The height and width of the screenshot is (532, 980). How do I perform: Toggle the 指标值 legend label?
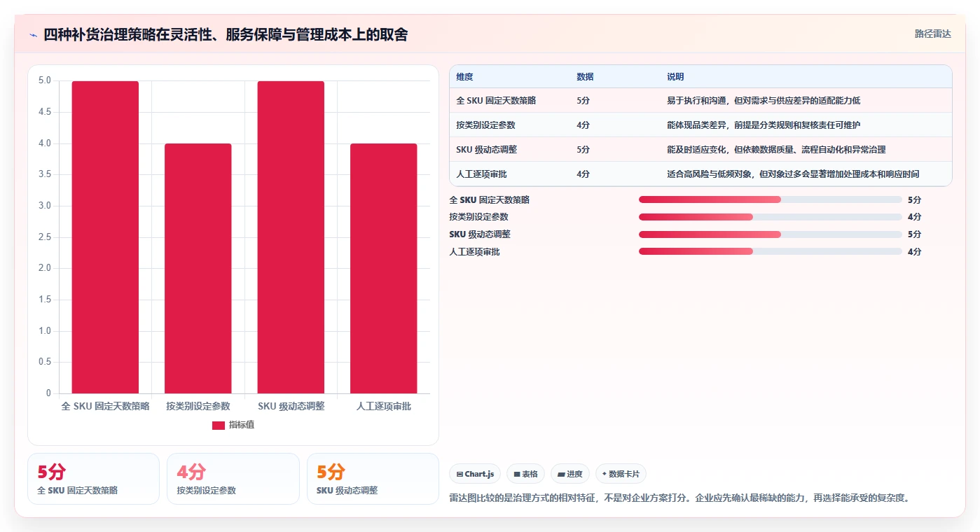(242, 426)
